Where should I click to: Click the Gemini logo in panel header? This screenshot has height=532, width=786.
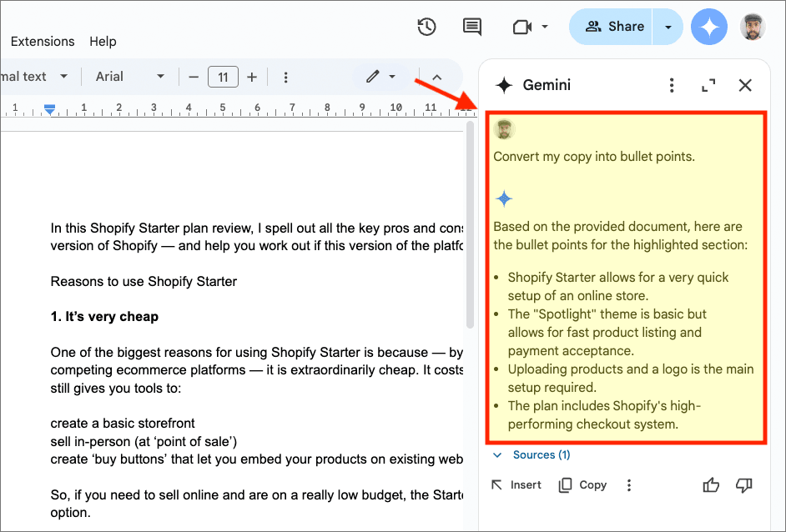tap(504, 85)
